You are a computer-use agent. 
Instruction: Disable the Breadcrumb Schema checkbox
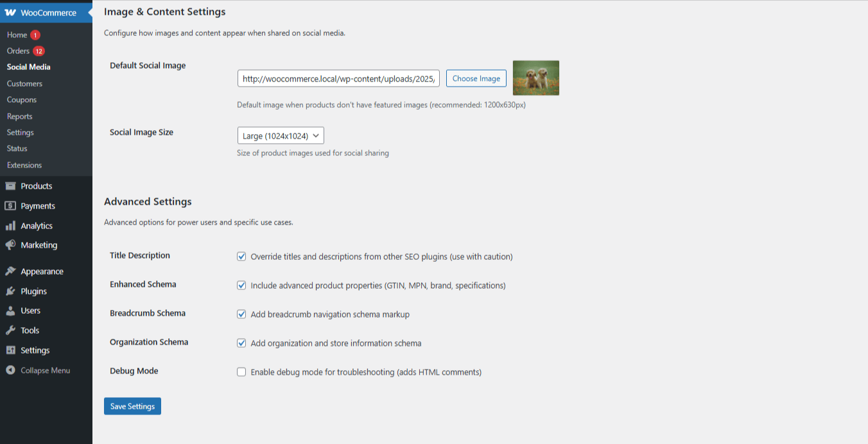241,314
